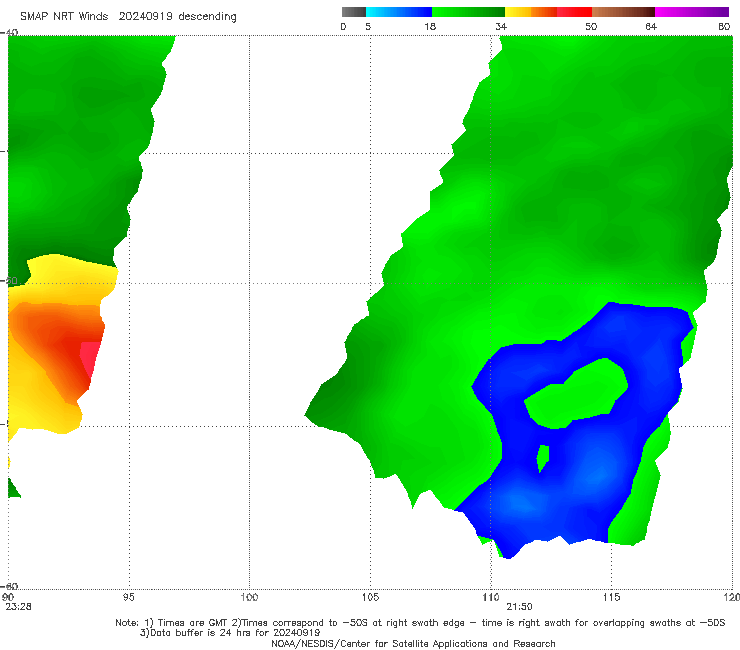This screenshot has width=740, height=650.
Task: Click the swath time '21:50'
Action: 520,607
